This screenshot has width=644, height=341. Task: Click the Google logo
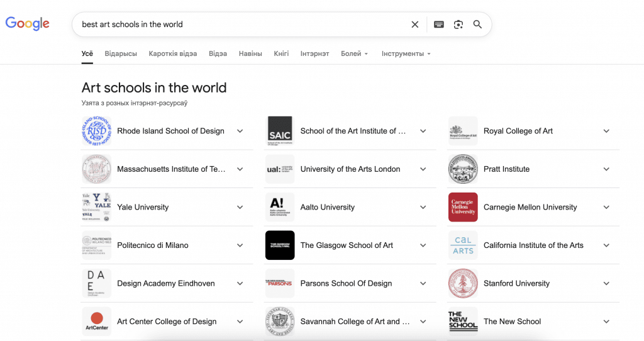(x=28, y=24)
